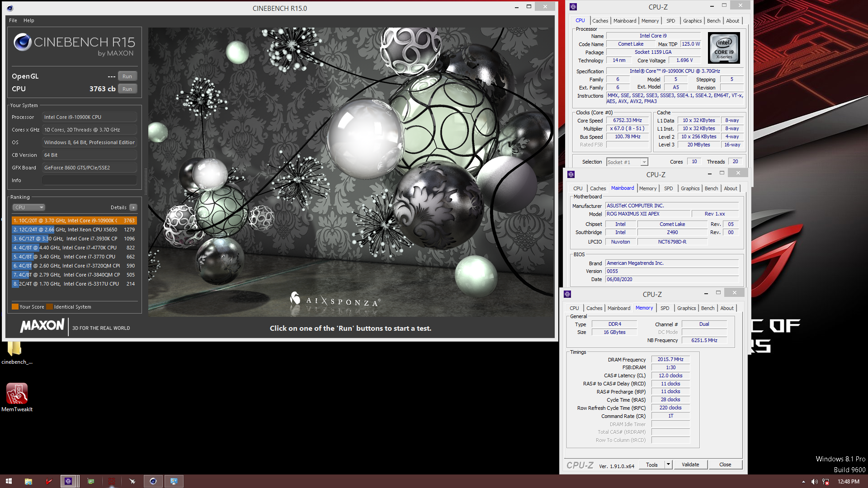Click the Cinebench R15 logo icon

[22, 42]
